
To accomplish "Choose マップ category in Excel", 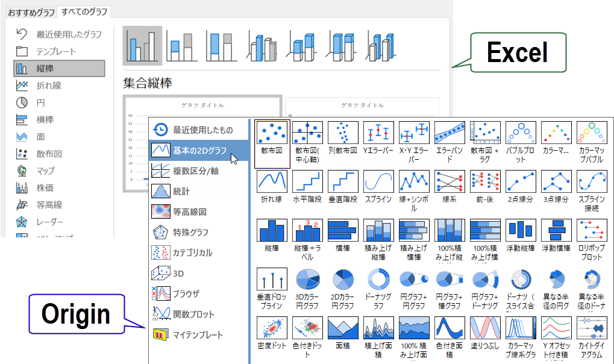I will [x=60, y=171].
